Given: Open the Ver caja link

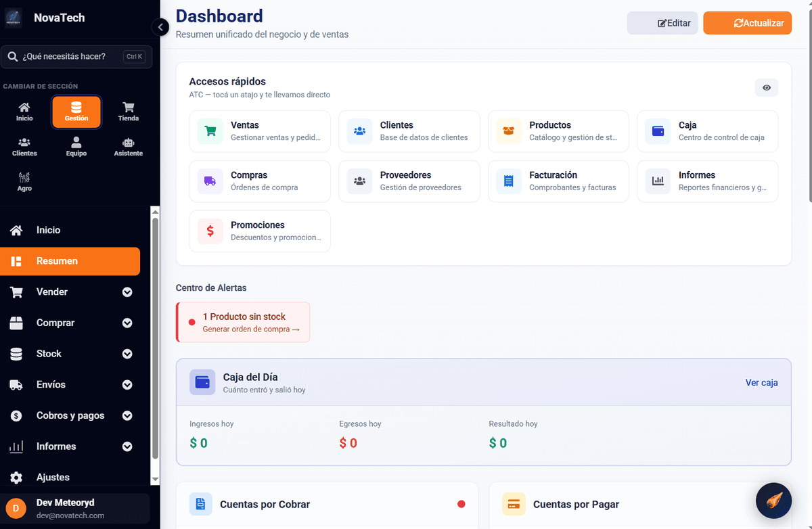Looking at the screenshot, I should click(762, 382).
